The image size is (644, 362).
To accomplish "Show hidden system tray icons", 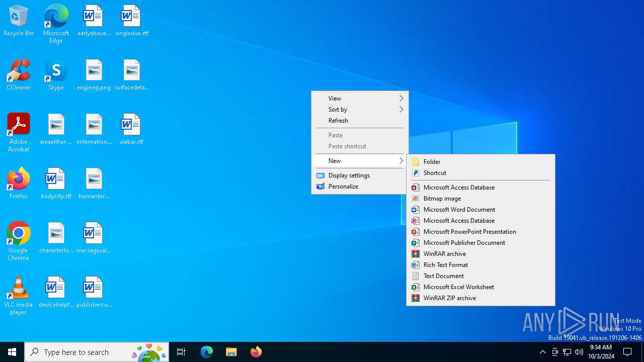I will 542,352.
